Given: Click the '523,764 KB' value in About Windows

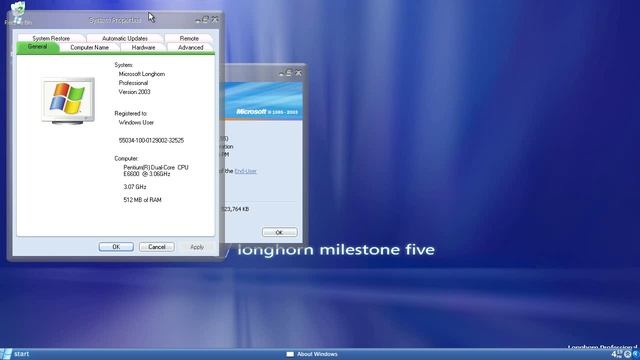Looking at the screenshot, I should [235, 209].
